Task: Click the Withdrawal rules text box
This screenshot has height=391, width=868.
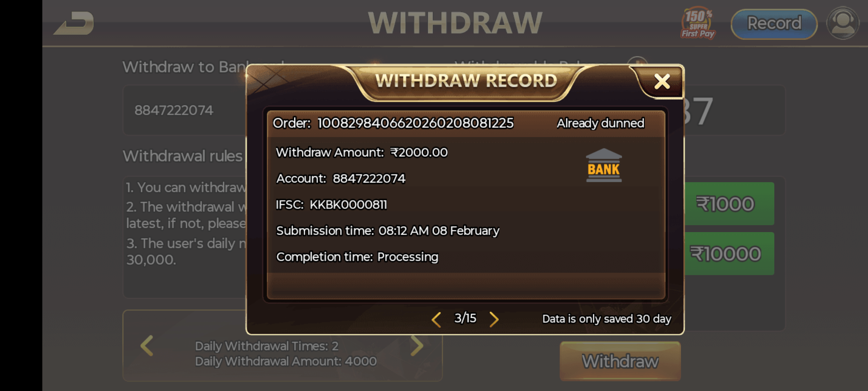Action: click(185, 237)
